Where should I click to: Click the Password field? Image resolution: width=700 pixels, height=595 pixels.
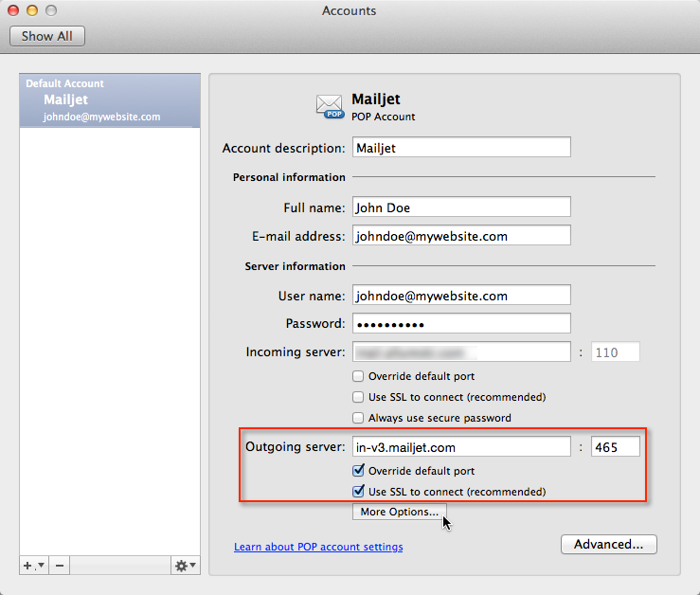tap(461, 323)
